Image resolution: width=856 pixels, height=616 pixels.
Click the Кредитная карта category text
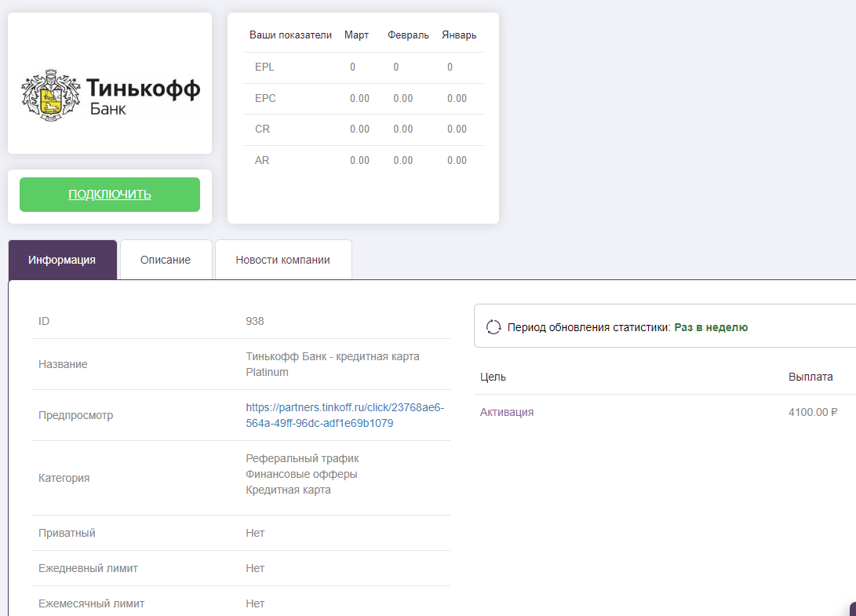[x=288, y=490]
